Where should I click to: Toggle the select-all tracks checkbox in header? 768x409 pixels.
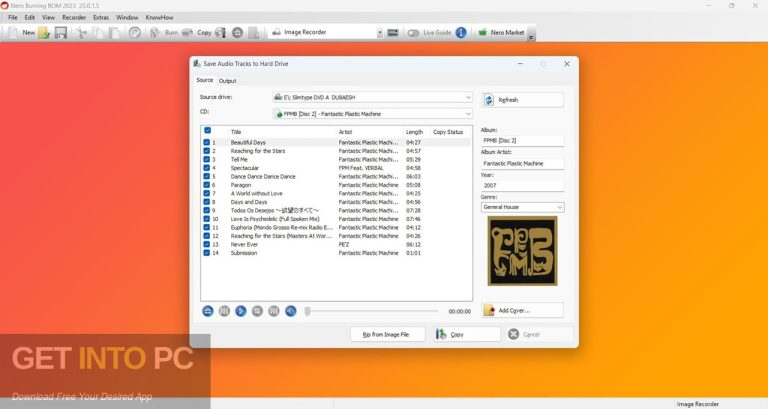[207, 130]
